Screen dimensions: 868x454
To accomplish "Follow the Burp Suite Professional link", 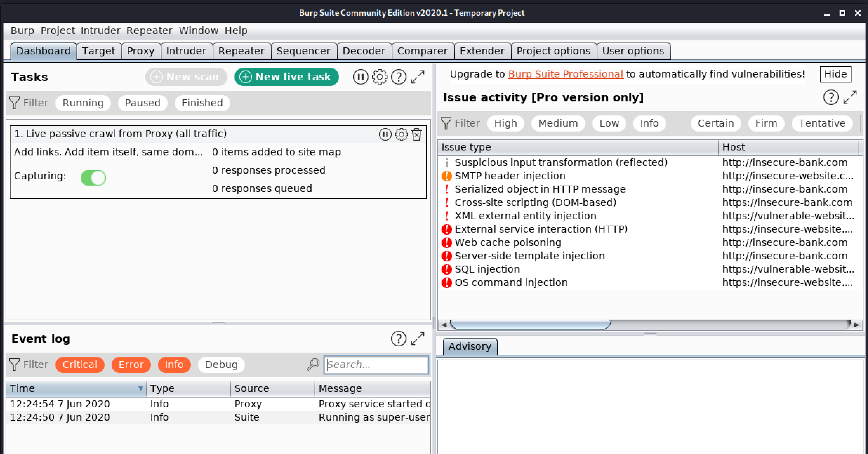I will (x=565, y=74).
